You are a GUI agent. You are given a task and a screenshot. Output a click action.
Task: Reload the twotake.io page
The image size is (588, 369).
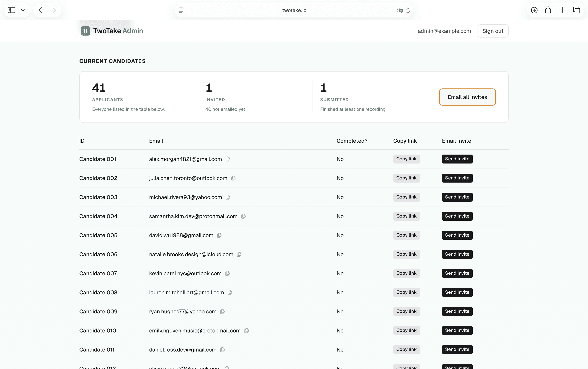coord(408,10)
